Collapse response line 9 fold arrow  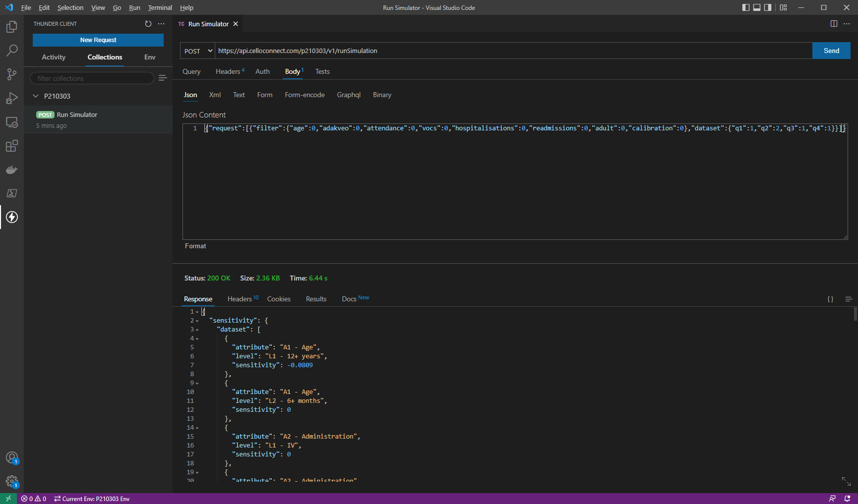pyautogui.click(x=197, y=384)
